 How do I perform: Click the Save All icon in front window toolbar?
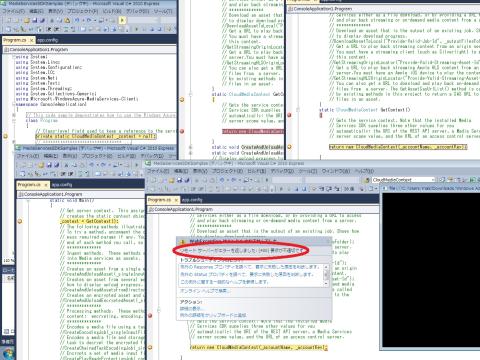[x=187, y=180]
